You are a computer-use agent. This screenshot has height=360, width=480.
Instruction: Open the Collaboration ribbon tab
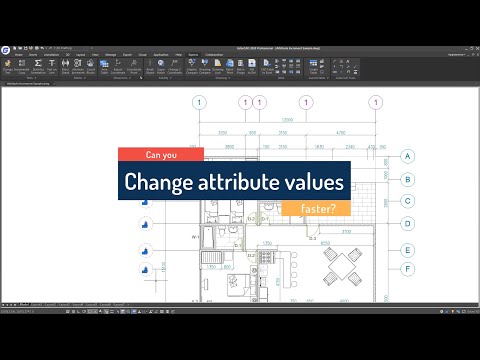pyautogui.click(x=214, y=55)
